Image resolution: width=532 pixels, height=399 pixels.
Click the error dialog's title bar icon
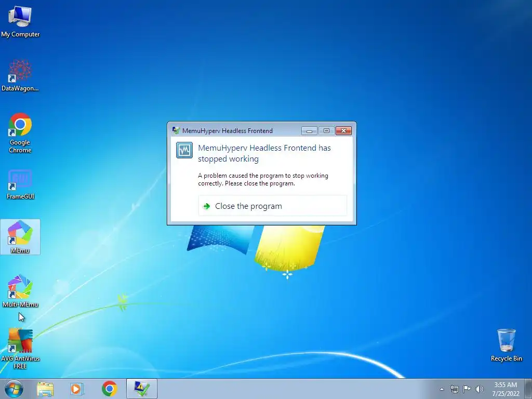(176, 130)
